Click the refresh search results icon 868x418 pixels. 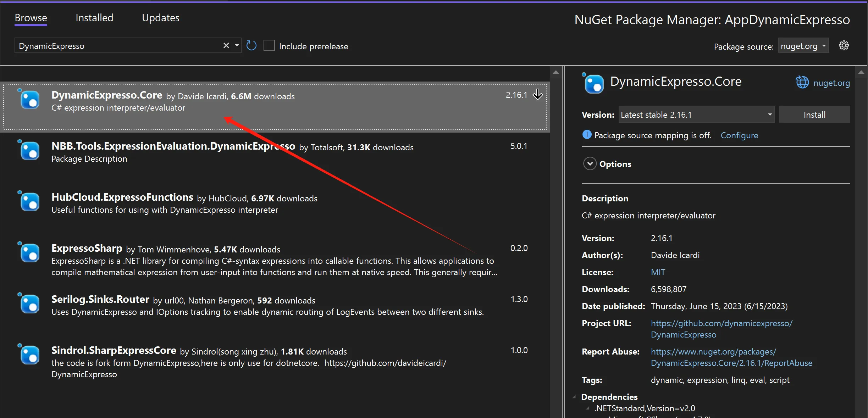[x=251, y=46]
